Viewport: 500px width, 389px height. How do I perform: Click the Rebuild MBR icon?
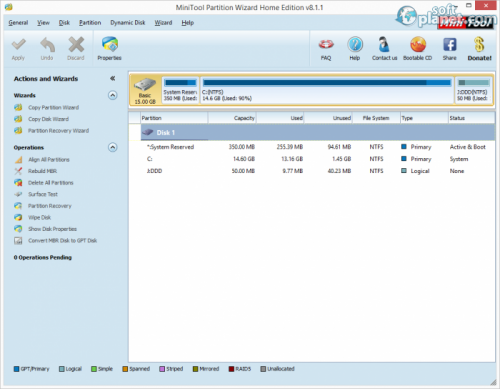pos(18,171)
